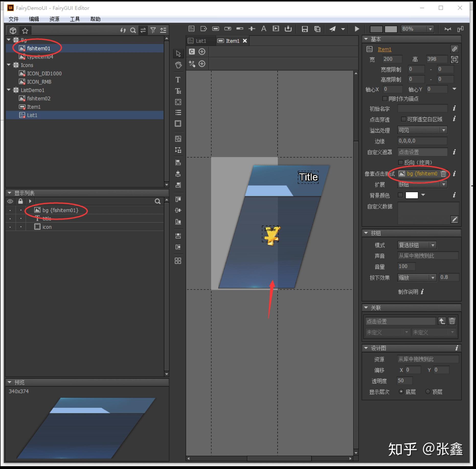Screen dimensions: 476x469
Task: Run preview with the Play button
Action: 357,29
